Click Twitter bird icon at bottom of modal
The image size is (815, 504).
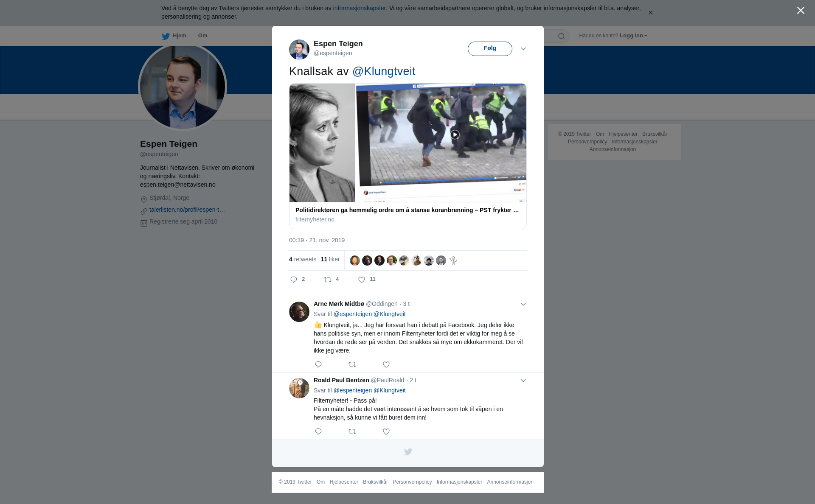coord(408,452)
